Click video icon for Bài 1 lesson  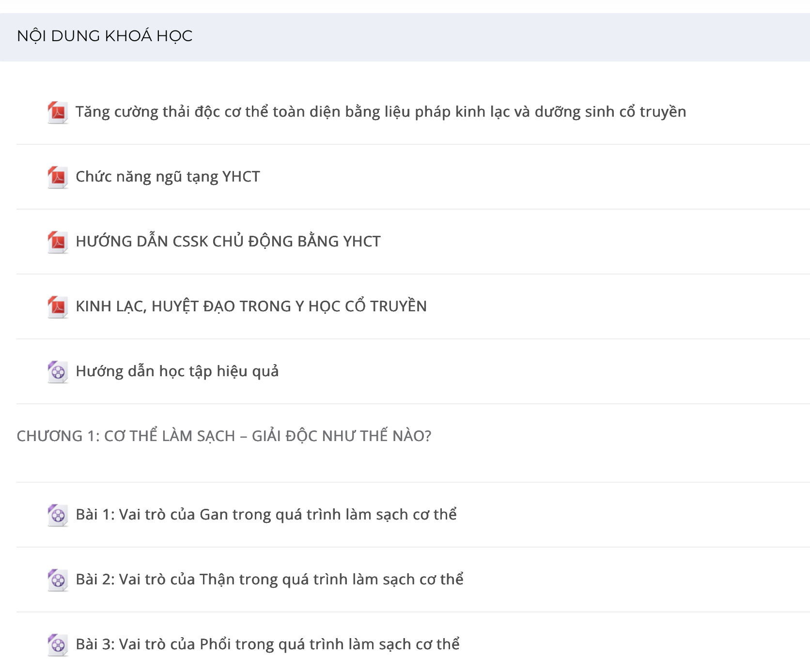[58, 515]
